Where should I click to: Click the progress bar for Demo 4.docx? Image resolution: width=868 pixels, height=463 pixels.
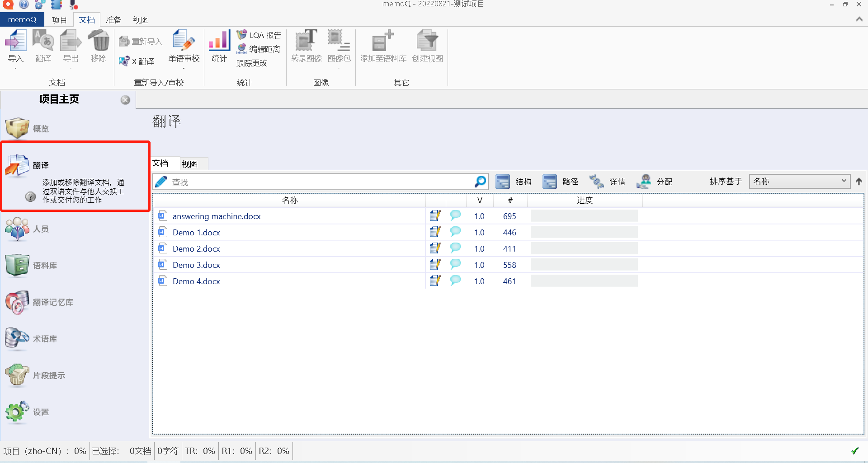[x=584, y=281]
